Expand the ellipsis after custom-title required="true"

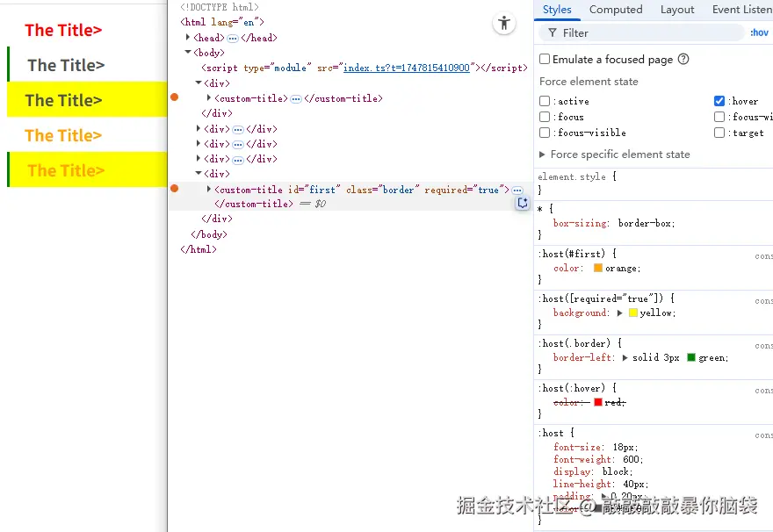pos(517,191)
